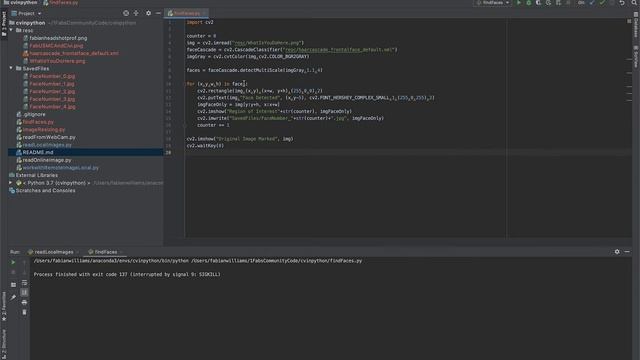Screen dimensions: 640x360
Task: Click the 'import cv2' line in the editor
Action: click(x=200, y=22)
